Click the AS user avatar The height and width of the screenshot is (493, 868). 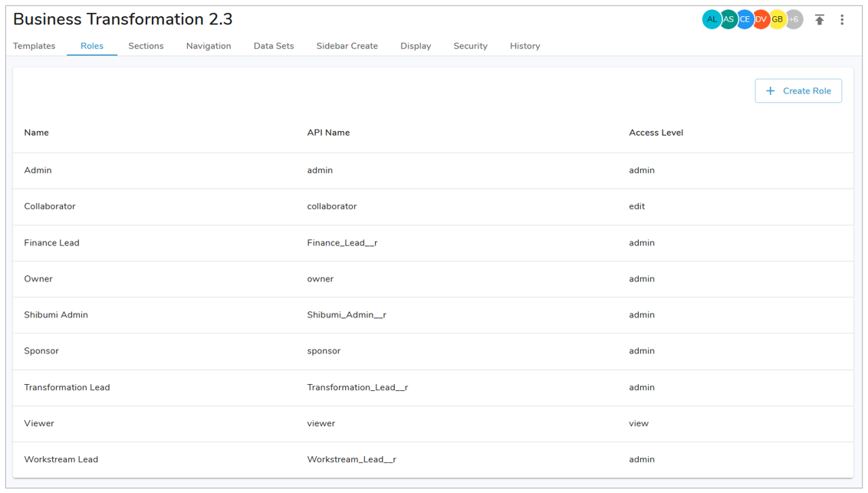click(x=728, y=20)
